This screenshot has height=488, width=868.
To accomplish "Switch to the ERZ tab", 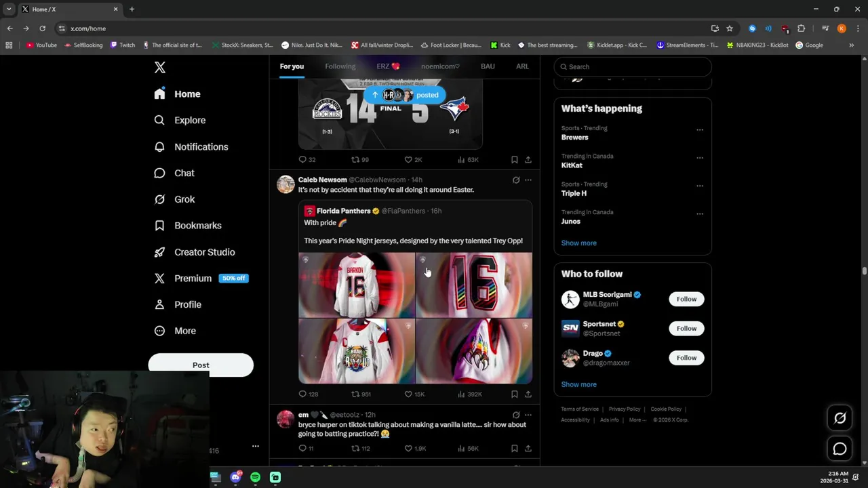I will [x=389, y=66].
